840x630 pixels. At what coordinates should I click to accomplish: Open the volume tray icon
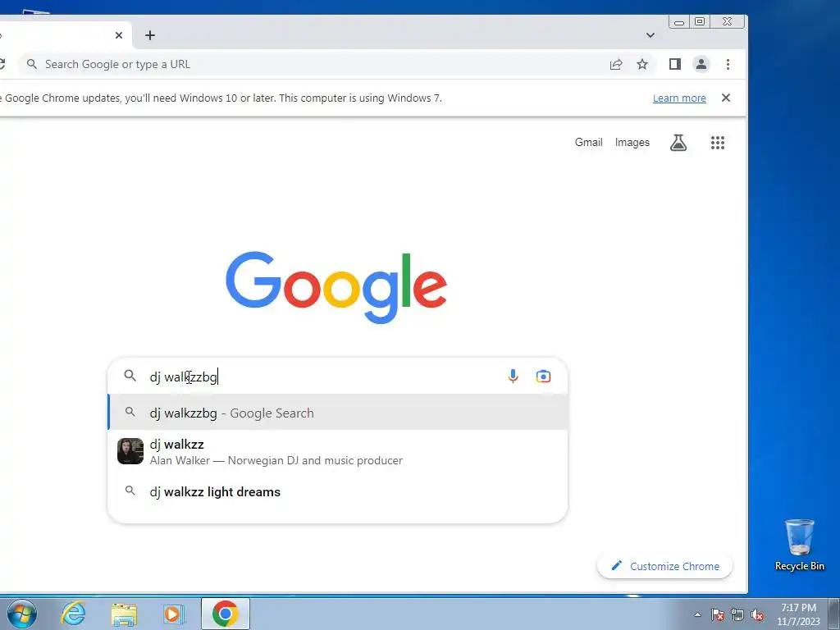coord(757,614)
